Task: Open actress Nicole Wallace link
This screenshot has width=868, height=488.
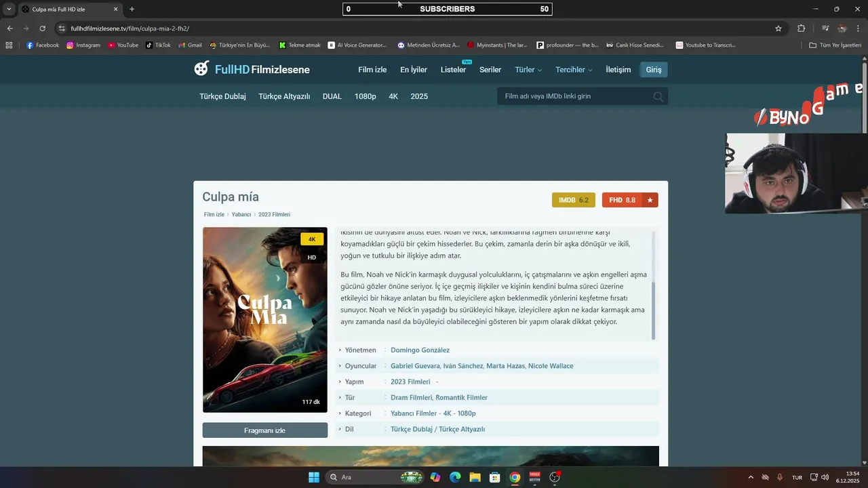Action: click(551, 366)
